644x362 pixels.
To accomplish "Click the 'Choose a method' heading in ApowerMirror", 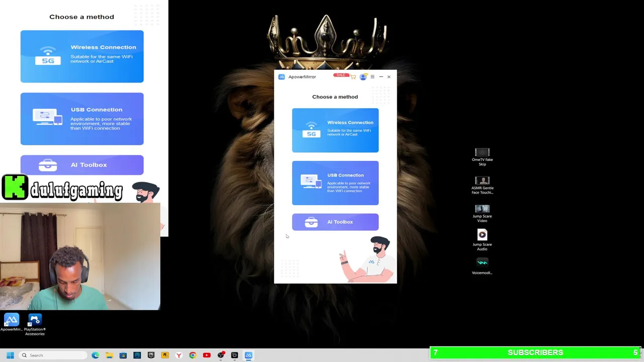I will coord(335,97).
